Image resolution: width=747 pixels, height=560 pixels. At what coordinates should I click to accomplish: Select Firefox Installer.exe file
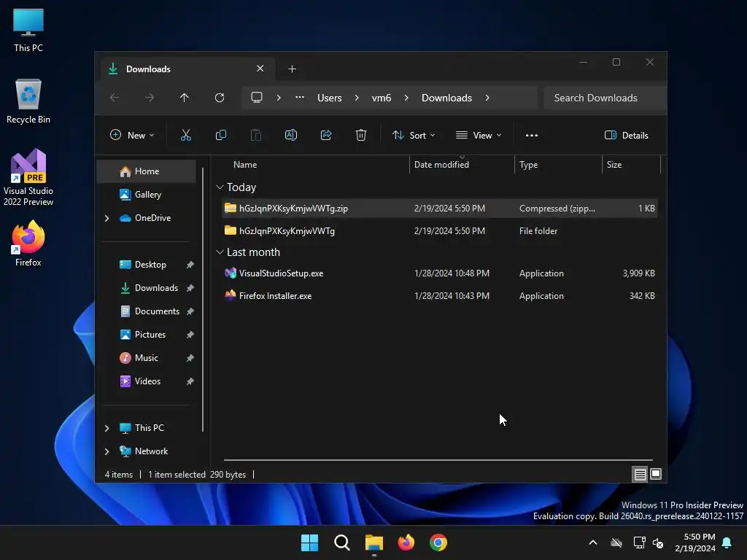pyautogui.click(x=440, y=296)
